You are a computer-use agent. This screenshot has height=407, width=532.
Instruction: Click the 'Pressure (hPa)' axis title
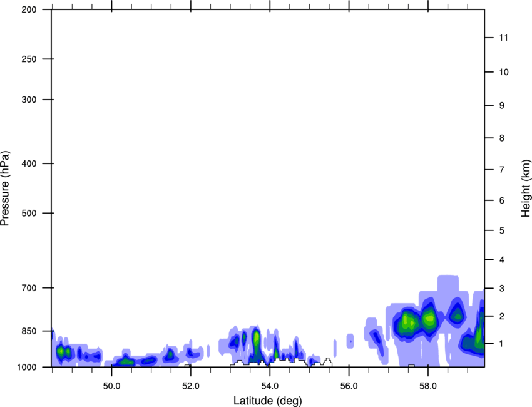click(5, 188)
